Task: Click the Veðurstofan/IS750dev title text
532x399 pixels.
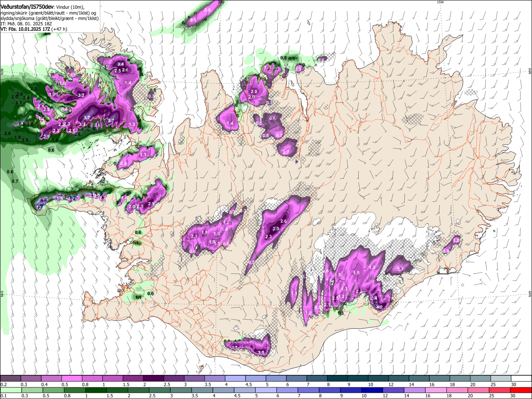Action: point(27,7)
